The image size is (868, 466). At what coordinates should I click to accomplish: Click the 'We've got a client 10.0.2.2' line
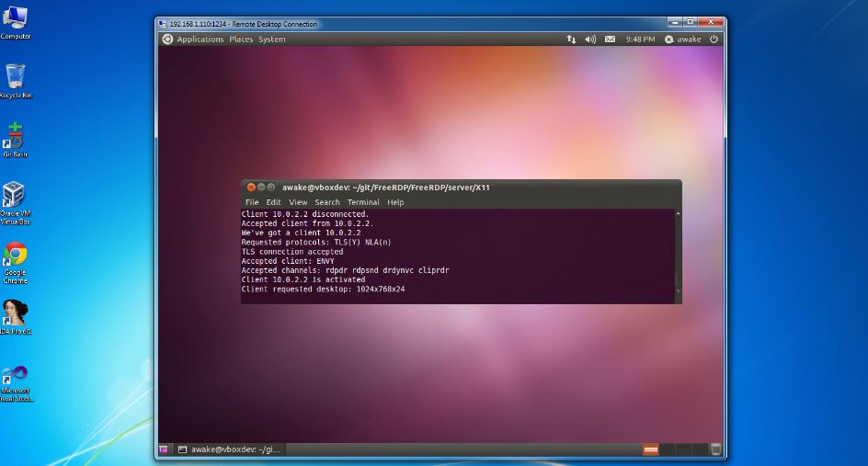coord(302,233)
